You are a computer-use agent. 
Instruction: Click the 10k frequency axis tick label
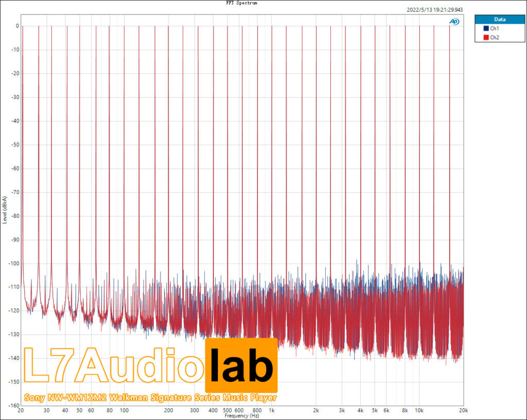pos(419,410)
